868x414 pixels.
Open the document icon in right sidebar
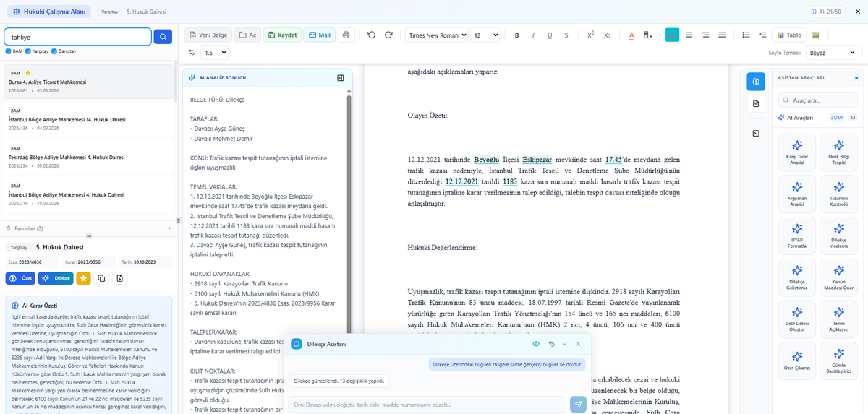pos(755,104)
